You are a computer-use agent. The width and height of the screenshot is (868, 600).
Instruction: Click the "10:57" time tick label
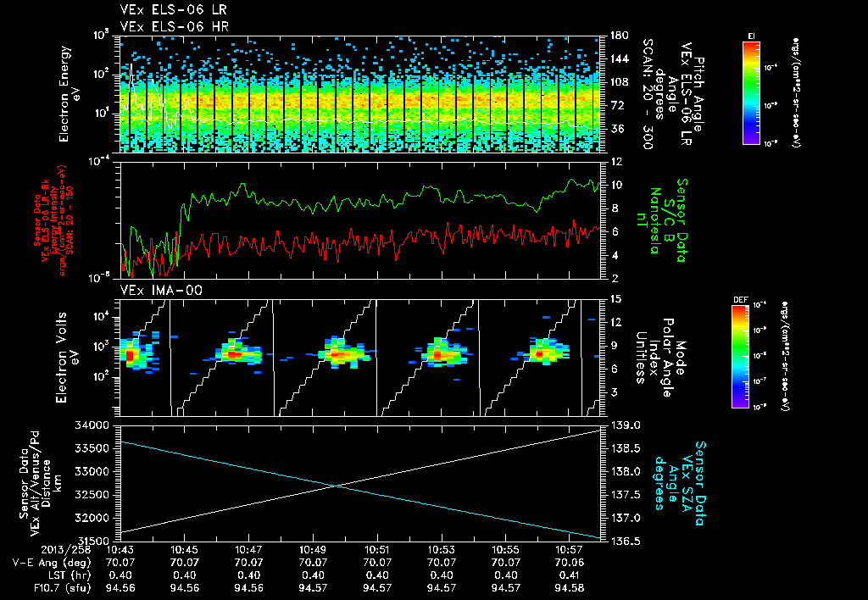(x=570, y=550)
